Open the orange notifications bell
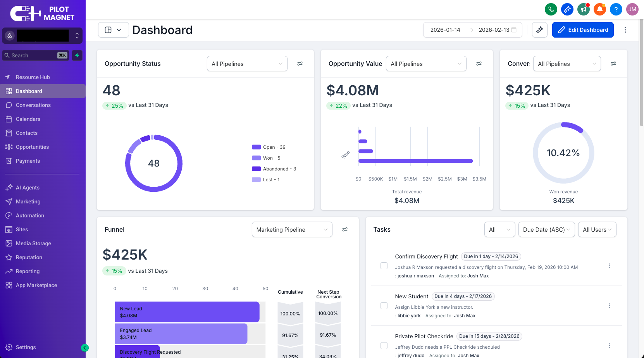644x358 pixels. (599, 9)
